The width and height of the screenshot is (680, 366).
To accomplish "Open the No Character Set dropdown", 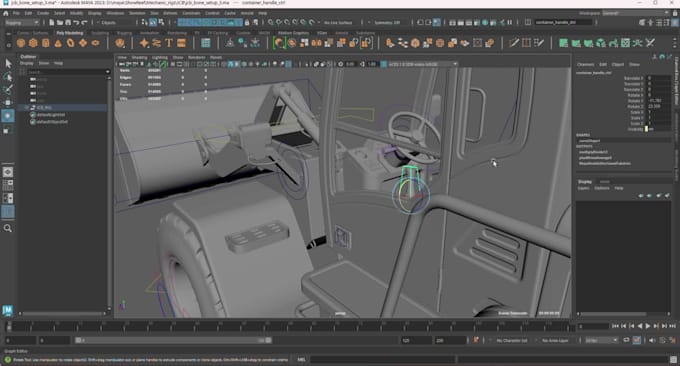I will (x=512, y=340).
